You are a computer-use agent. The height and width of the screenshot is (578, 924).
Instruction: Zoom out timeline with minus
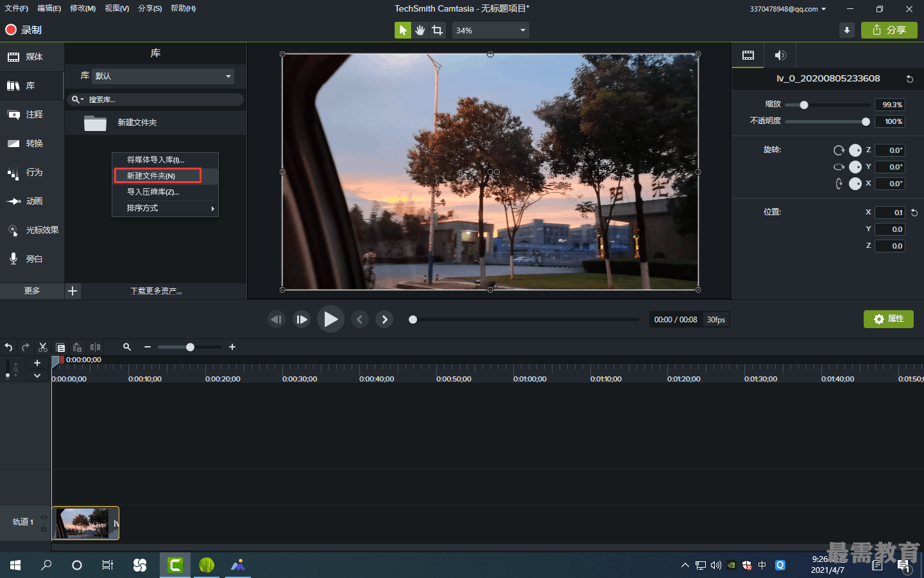tap(148, 347)
